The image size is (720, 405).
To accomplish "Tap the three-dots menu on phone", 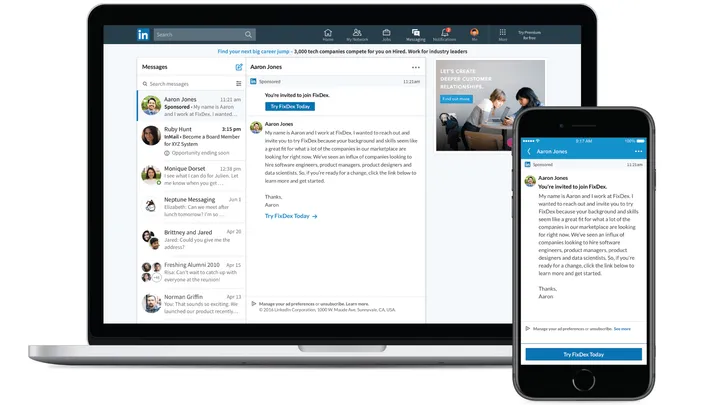I will tap(638, 152).
